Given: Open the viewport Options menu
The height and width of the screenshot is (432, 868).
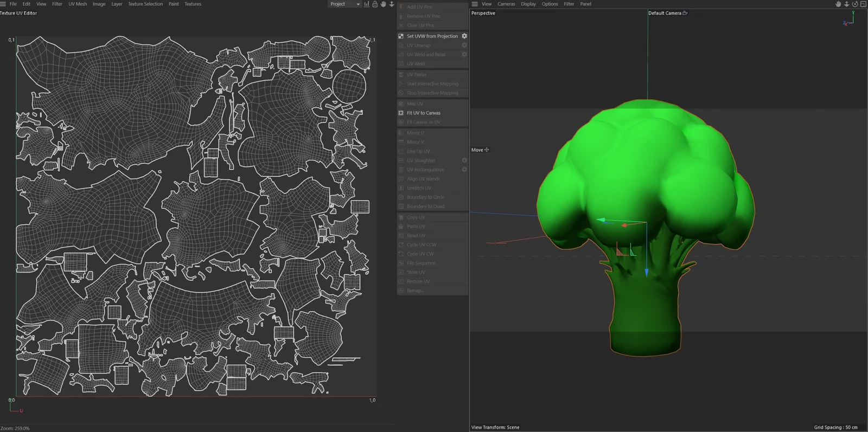Looking at the screenshot, I should [x=550, y=4].
